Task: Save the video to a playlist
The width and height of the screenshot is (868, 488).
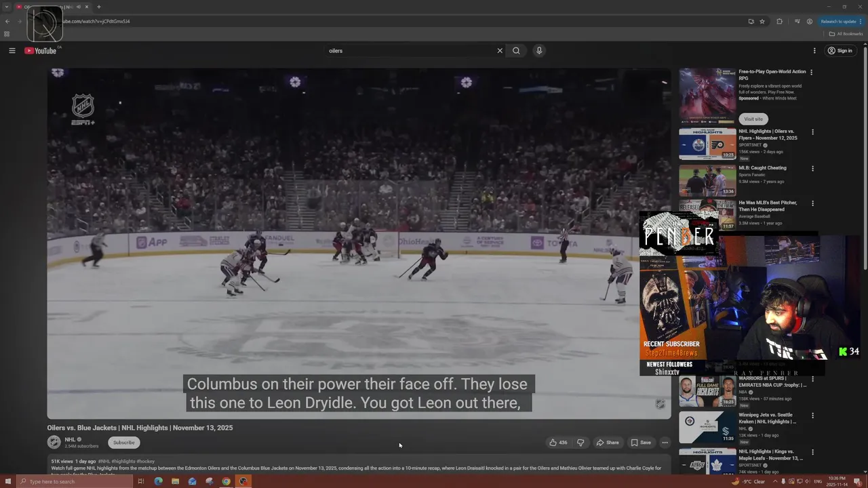Action: click(641, 443)
